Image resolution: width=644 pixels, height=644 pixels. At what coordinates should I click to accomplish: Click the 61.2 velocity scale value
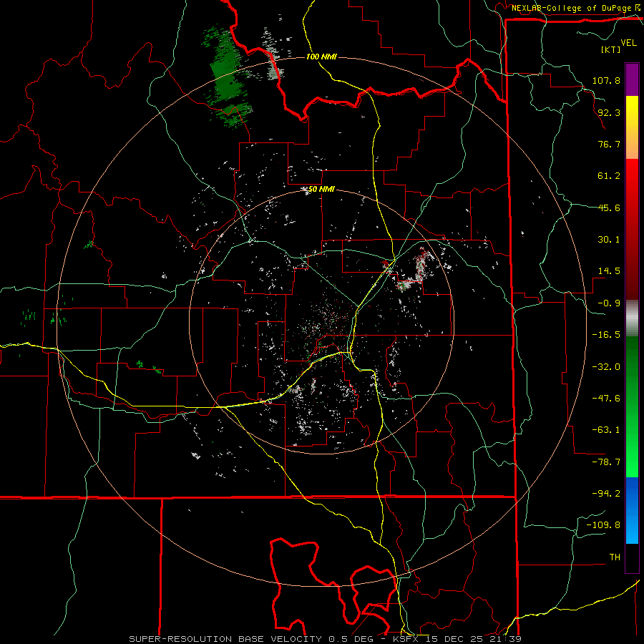[609, 176]
